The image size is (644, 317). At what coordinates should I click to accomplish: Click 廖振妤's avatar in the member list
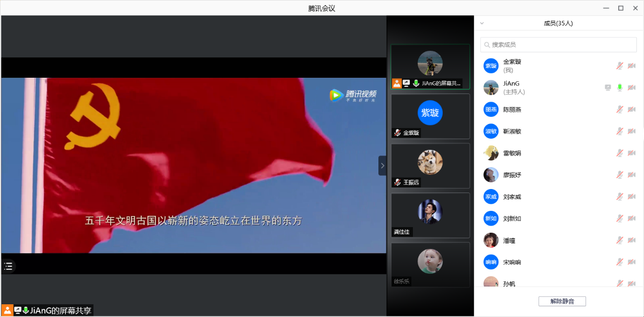click(x=491, y=175)
